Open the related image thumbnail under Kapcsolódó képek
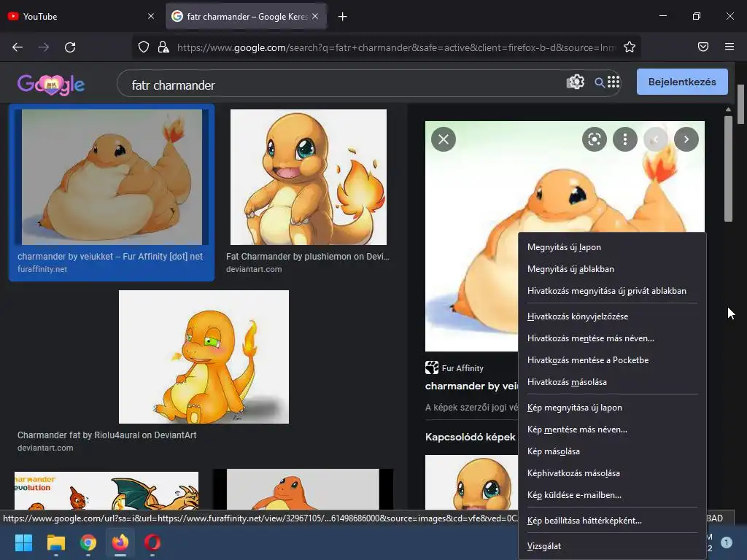This screenshot has height=560, width=747. (471, 482)
